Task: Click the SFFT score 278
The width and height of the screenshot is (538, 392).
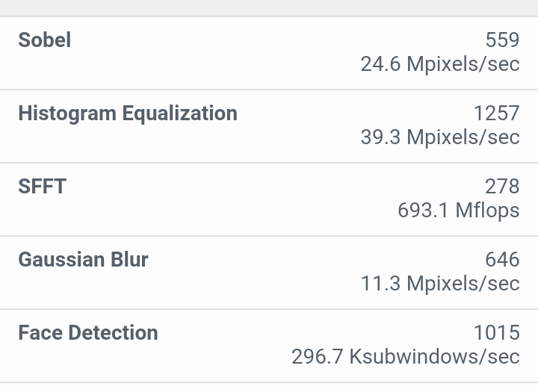Action: [502, 186]
